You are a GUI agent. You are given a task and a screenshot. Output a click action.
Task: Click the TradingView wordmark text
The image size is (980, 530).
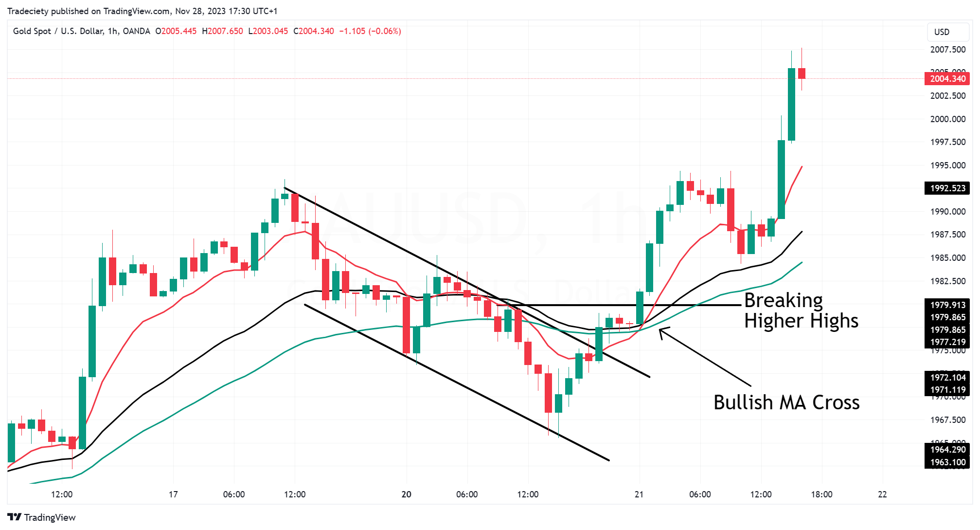[50, 517]
